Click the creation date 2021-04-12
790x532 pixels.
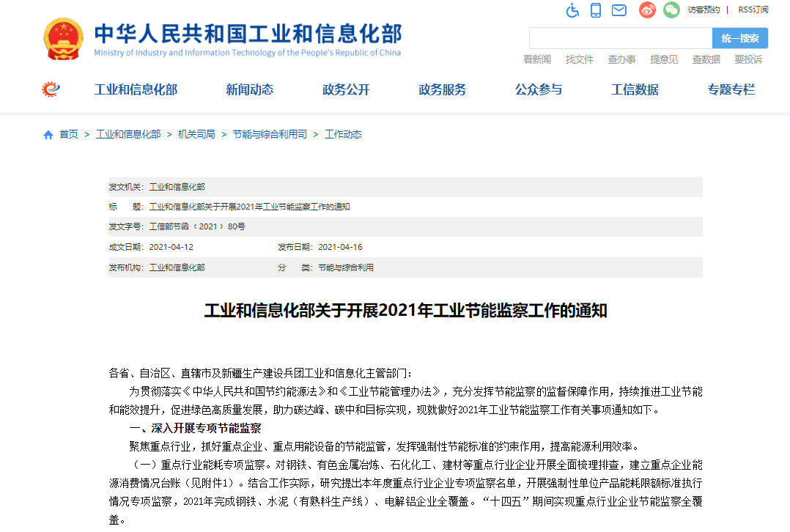point(171,248)
